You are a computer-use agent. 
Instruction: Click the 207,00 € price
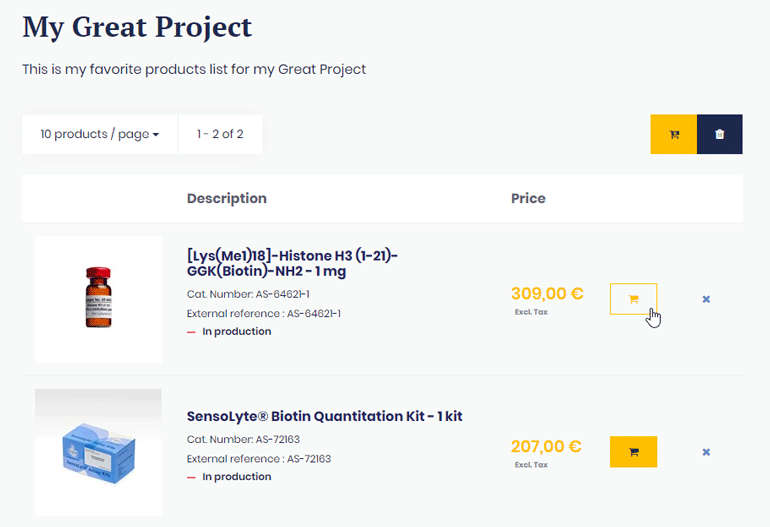click(546, 447)
